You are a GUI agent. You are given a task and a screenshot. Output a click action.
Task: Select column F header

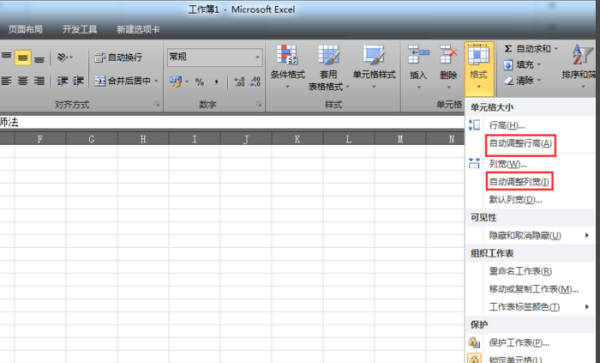[x=40, y=139]
